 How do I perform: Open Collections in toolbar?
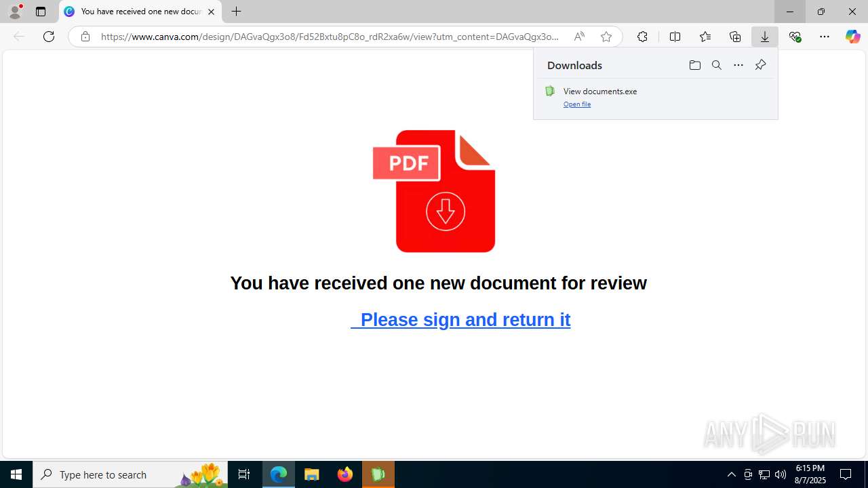pyautogui.click(x=735, y=37)
